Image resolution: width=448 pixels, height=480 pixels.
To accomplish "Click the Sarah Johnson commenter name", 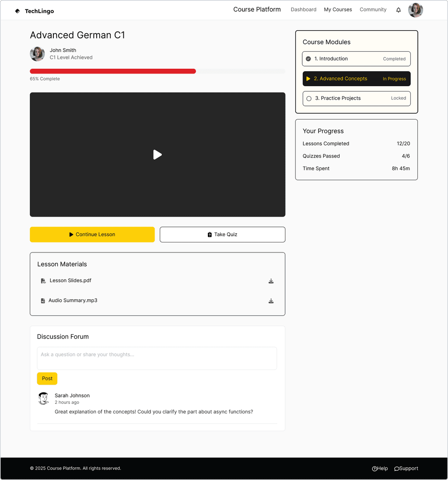I will [x=72, y=396].
